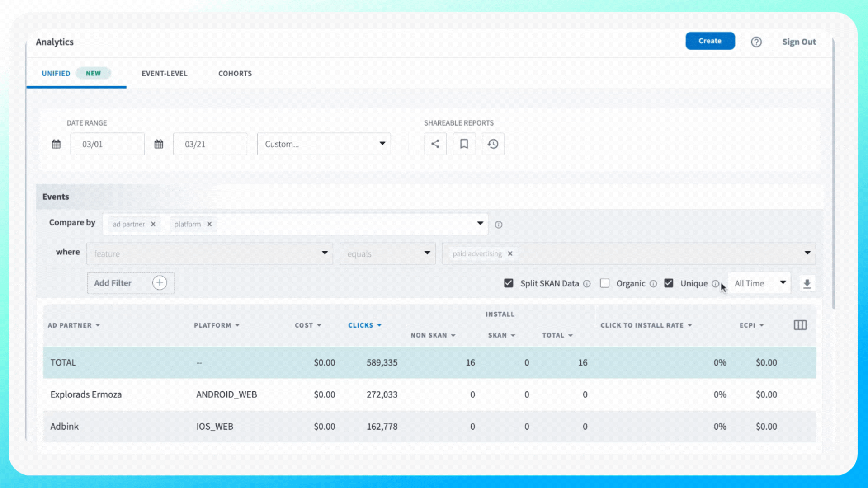Bookmark this report
The width and height of the screenshot is (868, 488).
[x=464, y=144]
